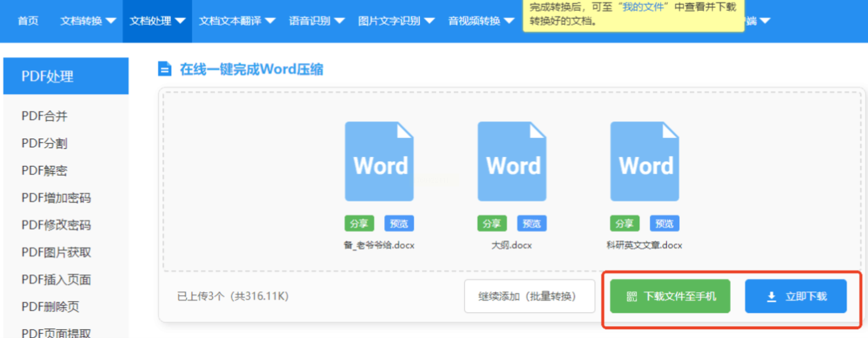Click the Word icon for 大纲.docx
Screen dimensions: 868x338
pos(512,161)
